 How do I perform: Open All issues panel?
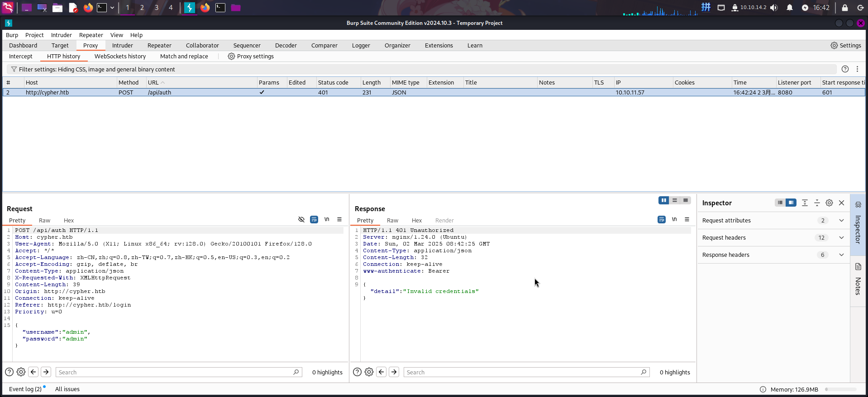point(67,389)
